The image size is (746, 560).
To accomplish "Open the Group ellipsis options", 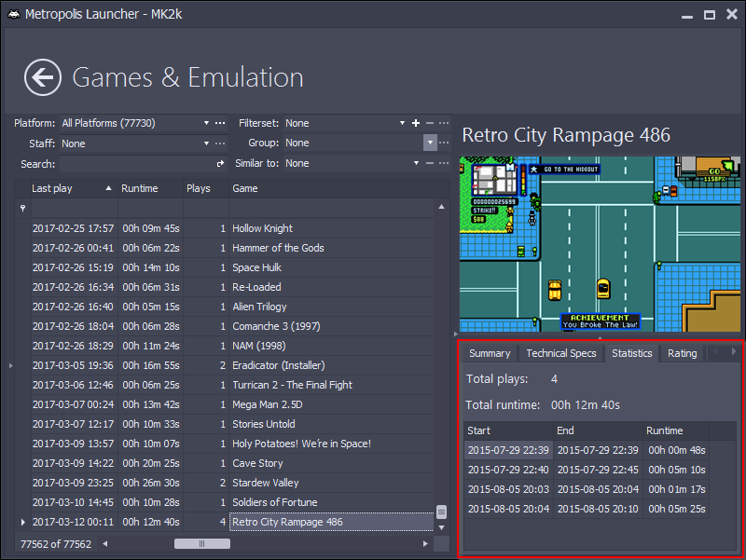I will [x=444, y=143].
